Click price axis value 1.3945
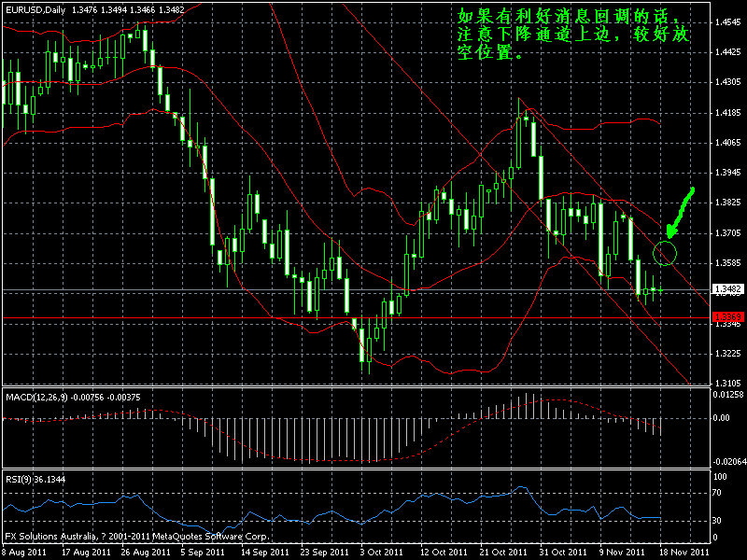This screenshot has width=747, height=560. 728,173
